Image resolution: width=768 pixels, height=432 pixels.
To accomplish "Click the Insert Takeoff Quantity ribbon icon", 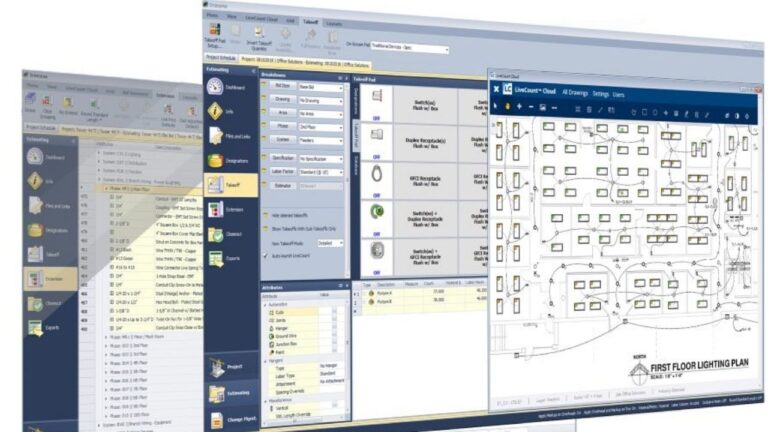I will tap(259, 39).
